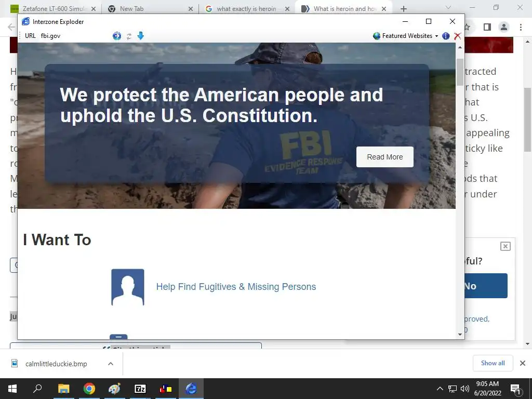Click Show all downloads button
Viewport: 532px width, 399px height.
tap(493, 363)
